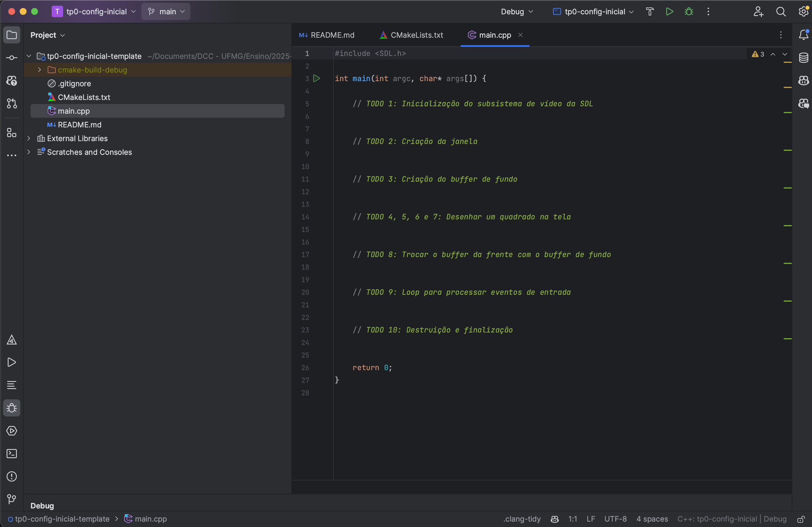The image size is (812, 527).
Task: Open README.md in the project tree
Action: tap(79, 125)
